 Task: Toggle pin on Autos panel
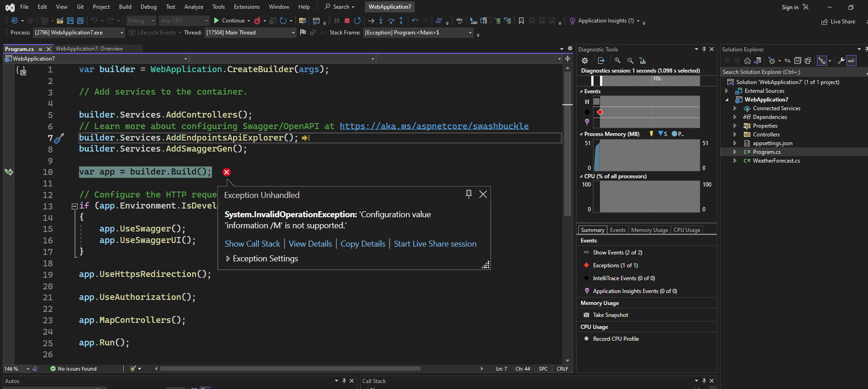click(x=344, y=381)
